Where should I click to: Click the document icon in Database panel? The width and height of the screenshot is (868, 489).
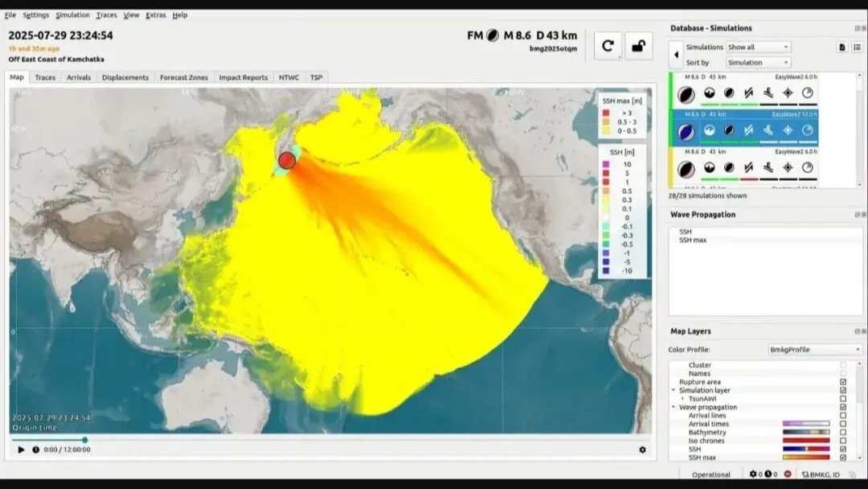(x=841, y=47)
